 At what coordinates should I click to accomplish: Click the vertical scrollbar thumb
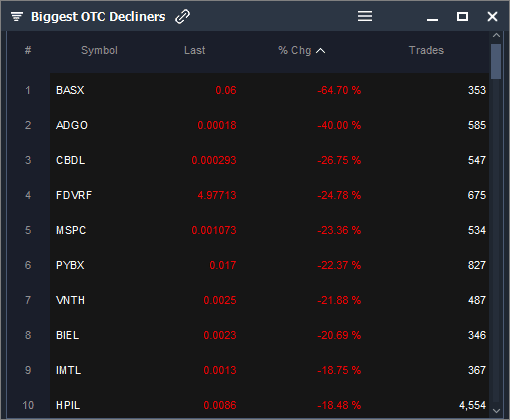[496, 61]
